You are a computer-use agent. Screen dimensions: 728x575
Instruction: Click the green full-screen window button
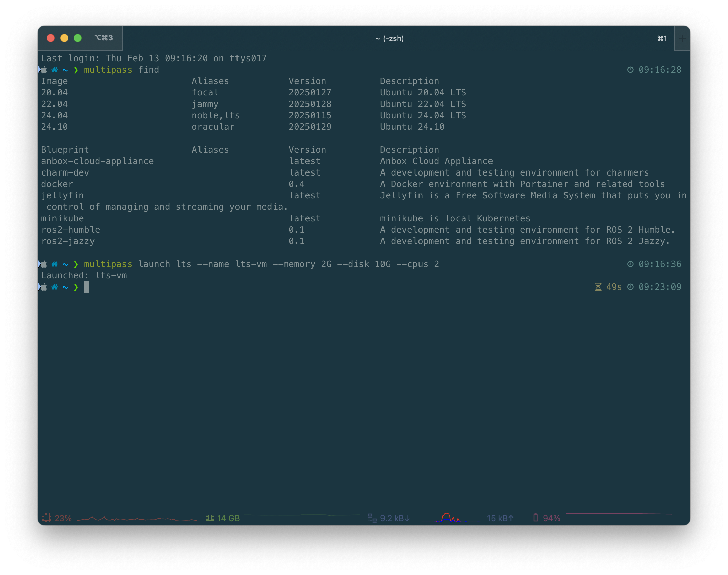[78, 38]
